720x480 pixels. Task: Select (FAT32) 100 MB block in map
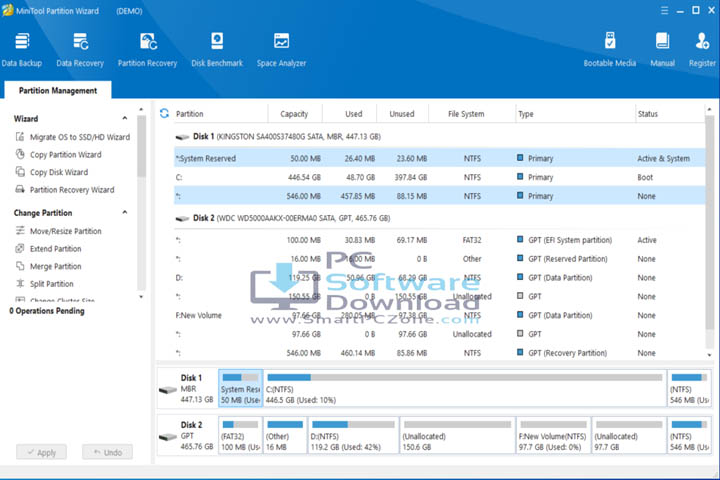pyautogui.click(x=240, y=435)
